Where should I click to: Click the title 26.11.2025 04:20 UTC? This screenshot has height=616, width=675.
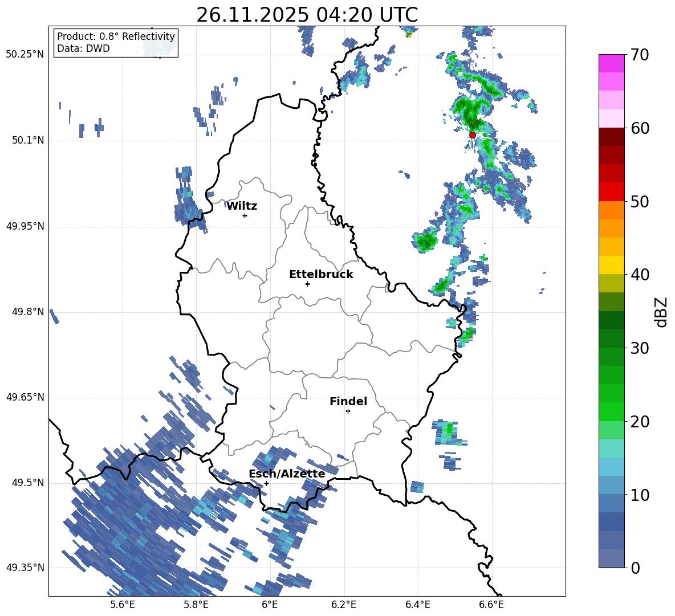click(x=307, y=15)
